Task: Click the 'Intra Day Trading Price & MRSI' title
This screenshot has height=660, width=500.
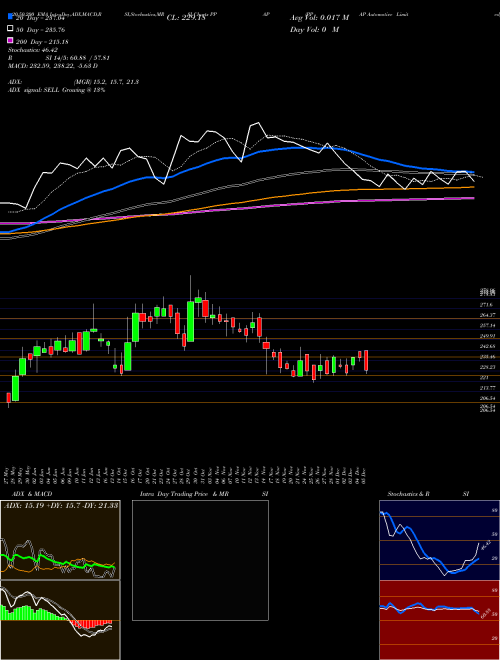Action: click(204, 494)
